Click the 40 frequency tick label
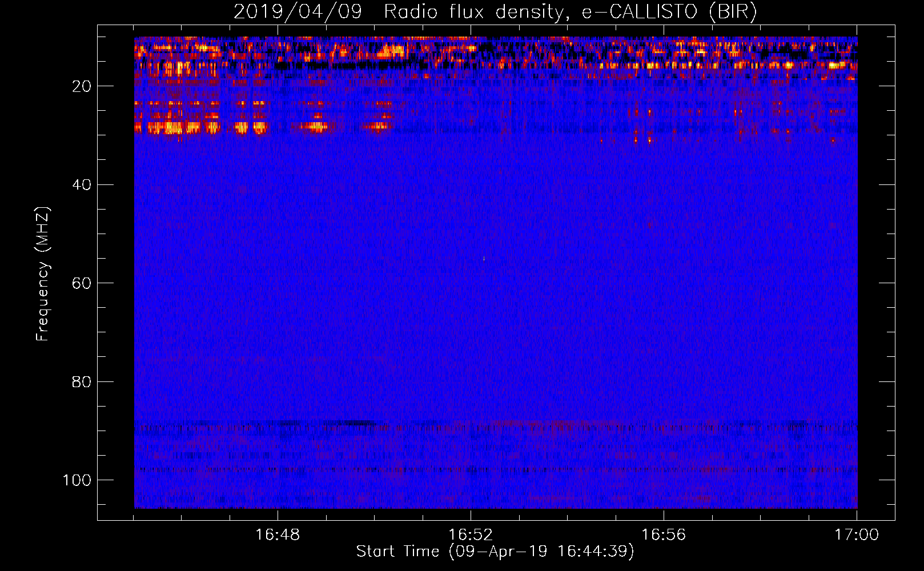The height and width of the screenshot is (571, 924). click(x=82, y=185)
